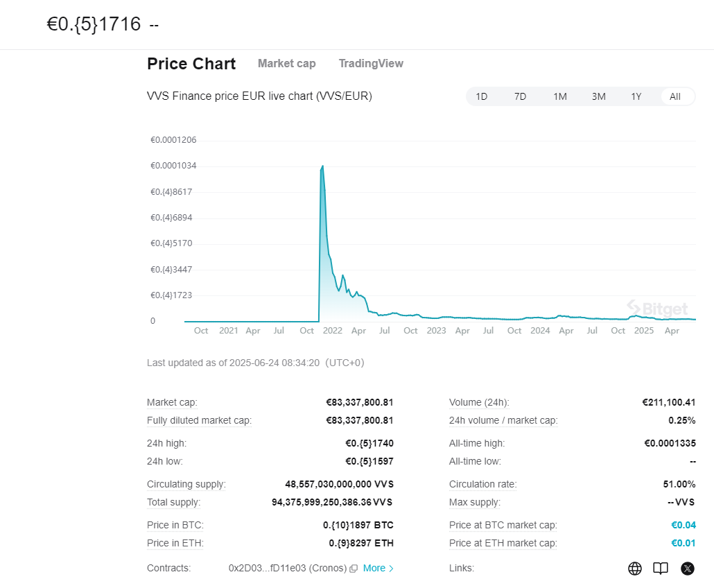
Task: Click the All-time high: label
Action: [x=477, y=444]
